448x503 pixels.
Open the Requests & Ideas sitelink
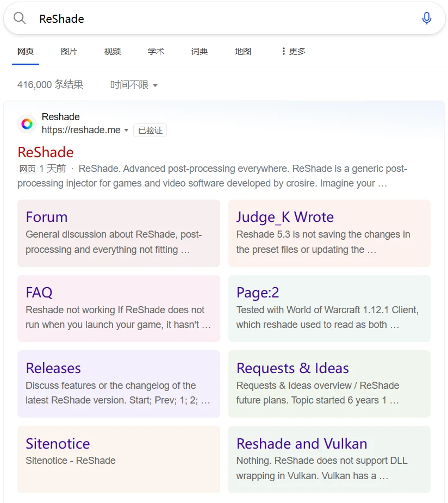point(293,368)
